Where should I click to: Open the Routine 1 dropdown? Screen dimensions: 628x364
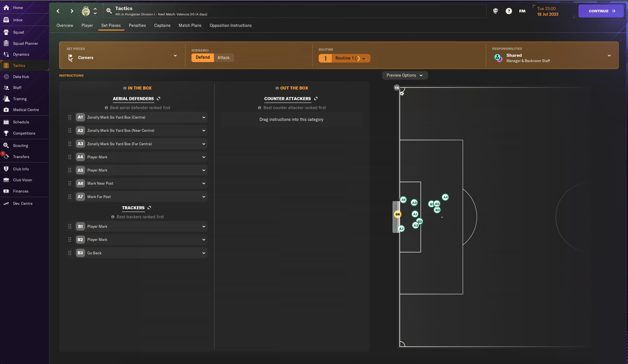click(344, 58)
